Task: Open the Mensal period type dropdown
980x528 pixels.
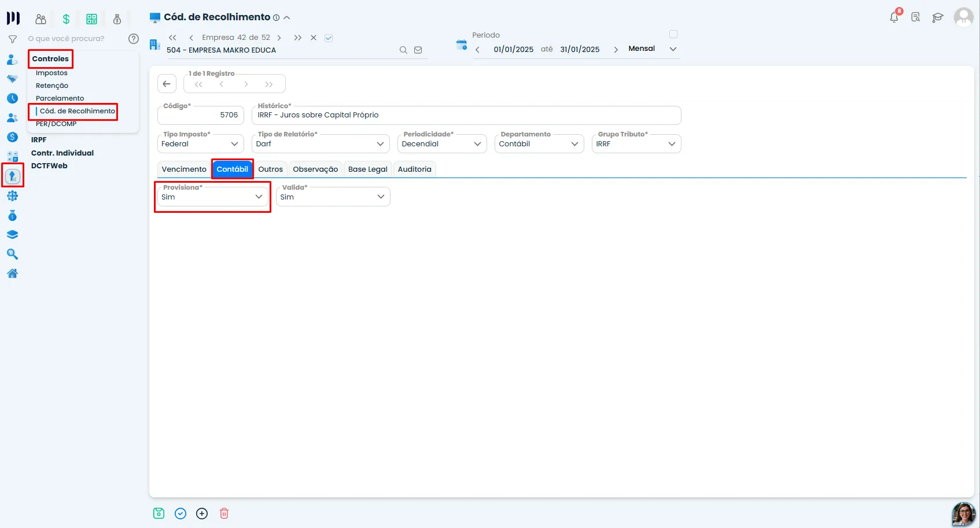Action: [652, 49]
